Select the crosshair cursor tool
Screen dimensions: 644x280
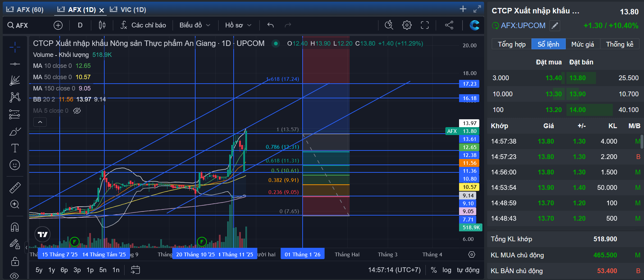(x=14, y=47)
